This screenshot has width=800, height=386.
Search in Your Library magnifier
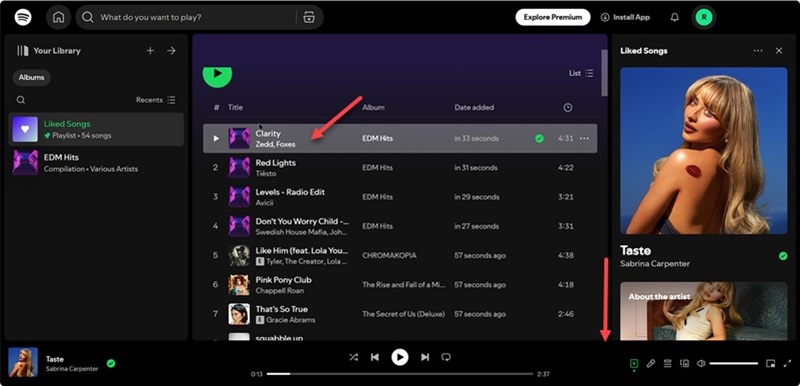click(x=21, y=100)
